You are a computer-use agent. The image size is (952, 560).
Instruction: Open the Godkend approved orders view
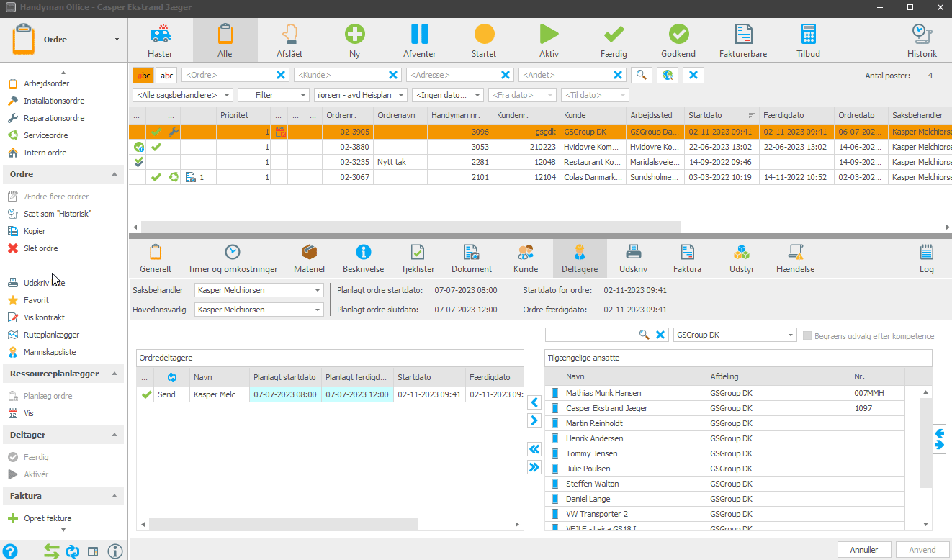pos(678,40)
